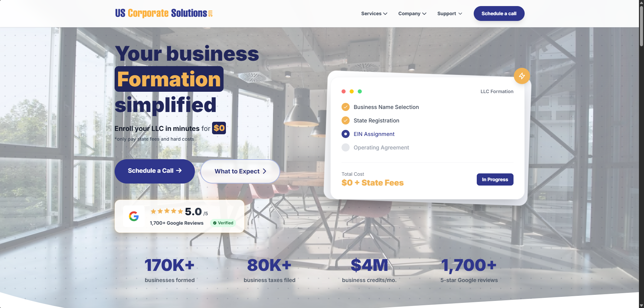Viewport: 644px width, 308px height.
Task: Toggle the State Registration checkmark
Action: click(346, 120)
